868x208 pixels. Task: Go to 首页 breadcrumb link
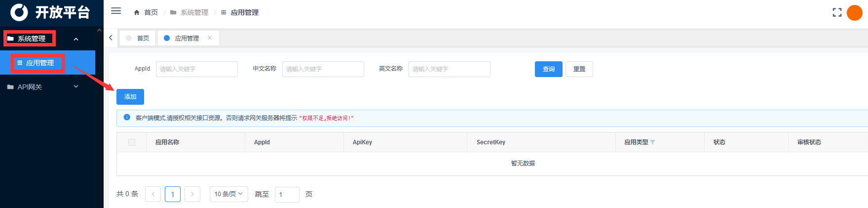click(151, 12)
